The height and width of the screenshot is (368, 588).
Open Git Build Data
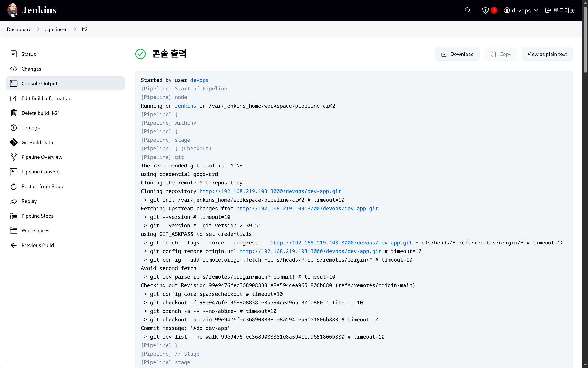coord(65,142)
